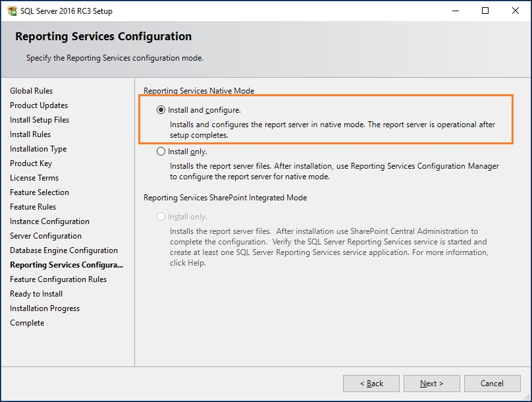Choose the native mode Install only option
532x402 pixels.
point(161,152)
